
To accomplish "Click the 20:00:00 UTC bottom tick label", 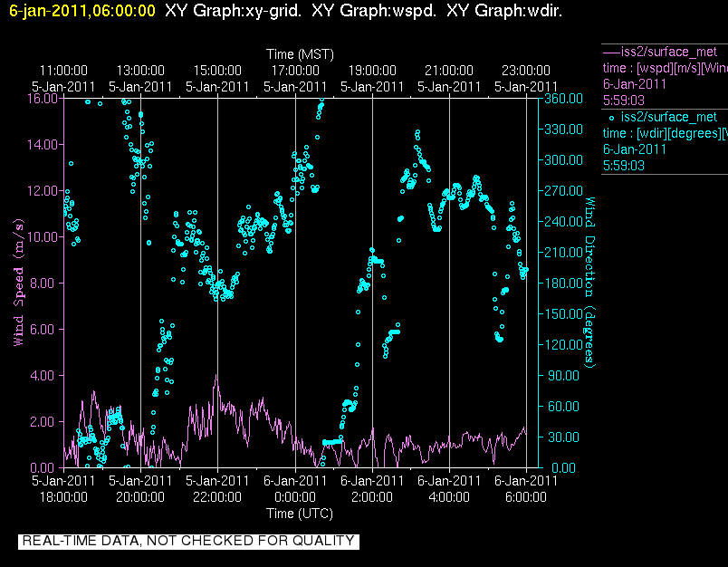I will coord(140,497).
